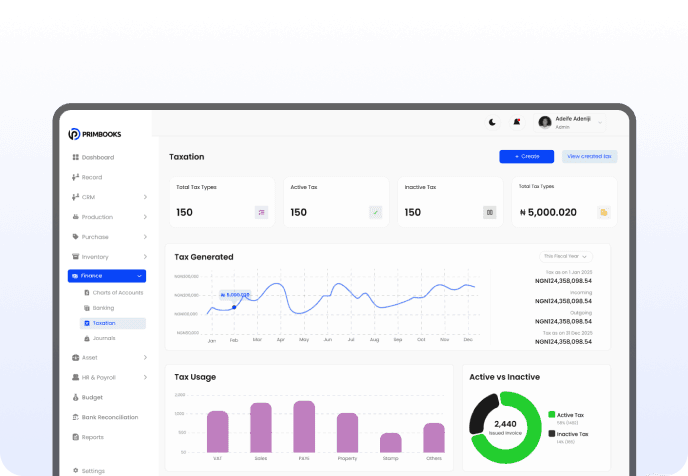Click the Inactive Tax gray icon
Viewport: 688px width, 476px height.
coord(490,212)
